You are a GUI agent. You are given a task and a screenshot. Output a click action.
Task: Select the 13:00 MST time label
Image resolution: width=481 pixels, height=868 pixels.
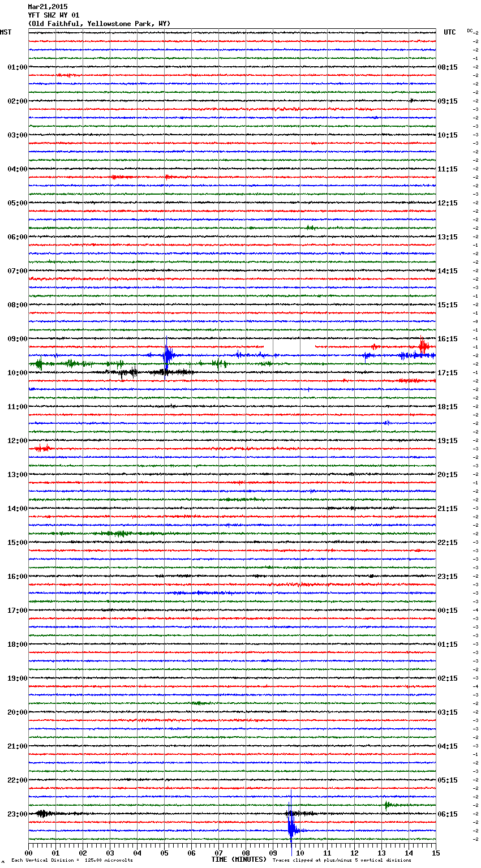point(18,475)
